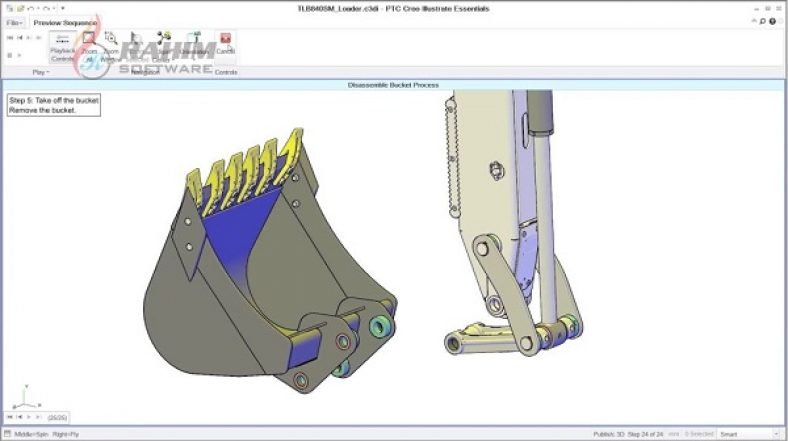Click the Orientation icon
Viewport: 788px width, 441px height.
(194, 38)
